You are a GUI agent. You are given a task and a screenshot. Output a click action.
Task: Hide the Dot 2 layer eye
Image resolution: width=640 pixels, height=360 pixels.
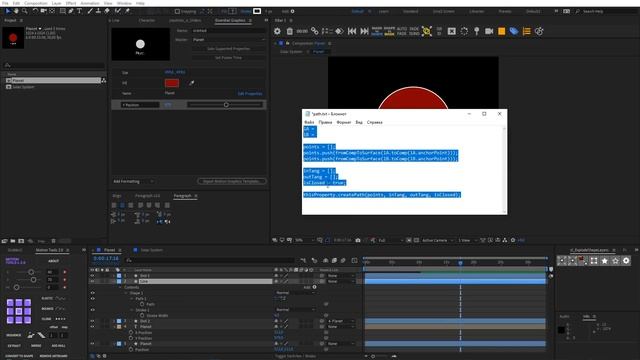click(x=92, y=321)
